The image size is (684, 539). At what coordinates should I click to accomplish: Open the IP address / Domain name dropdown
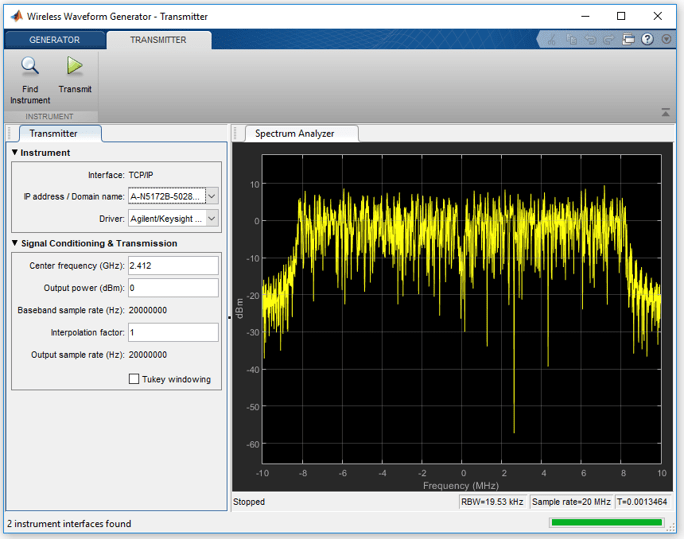(x=211, y=196)
